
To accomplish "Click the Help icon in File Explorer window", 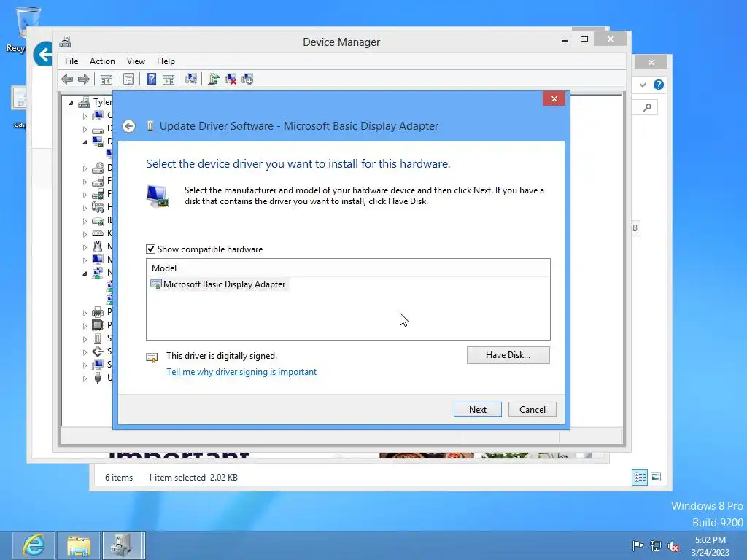I will point(659,85).
